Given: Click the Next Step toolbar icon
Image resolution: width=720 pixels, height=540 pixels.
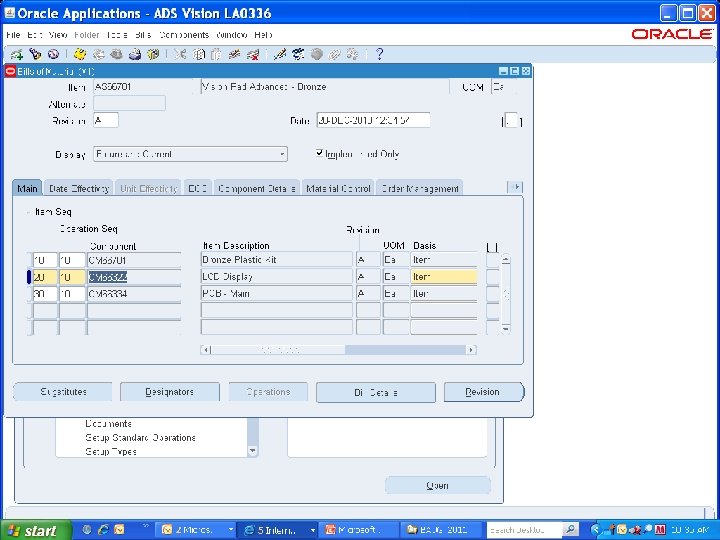Looking at the screenshot, I should point(98,55).
